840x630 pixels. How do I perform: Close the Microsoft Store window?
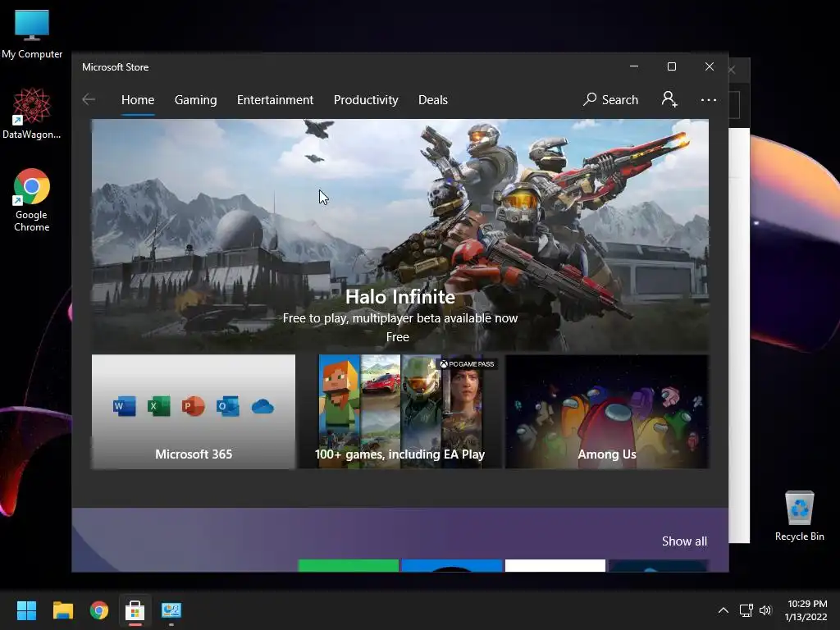point(710,66)
